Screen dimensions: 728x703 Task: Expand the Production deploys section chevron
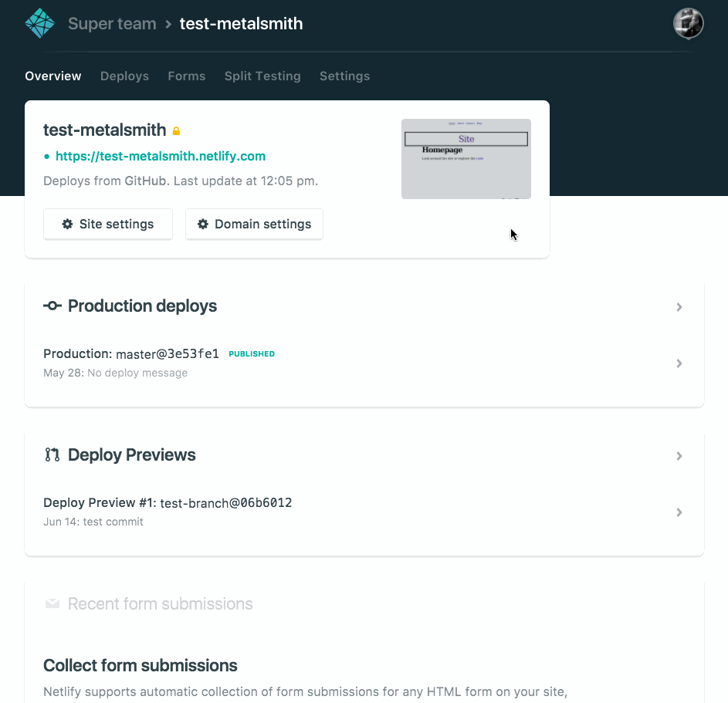click(x=679, y=307)
